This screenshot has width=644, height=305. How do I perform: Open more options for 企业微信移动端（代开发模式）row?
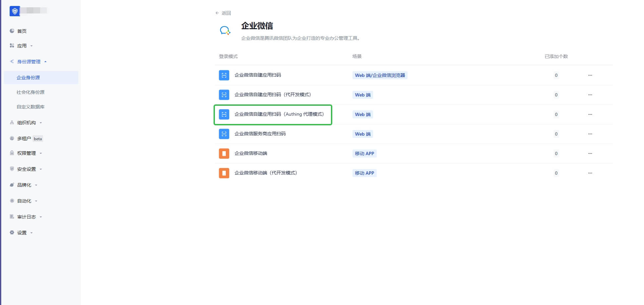(590, 173)
